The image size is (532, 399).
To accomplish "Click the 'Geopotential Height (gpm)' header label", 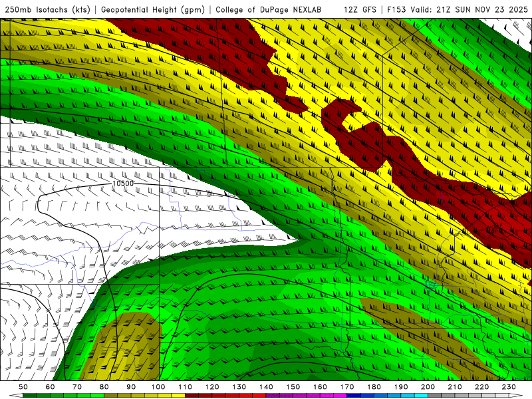I will pyautogui.click(x=153, y=10).
